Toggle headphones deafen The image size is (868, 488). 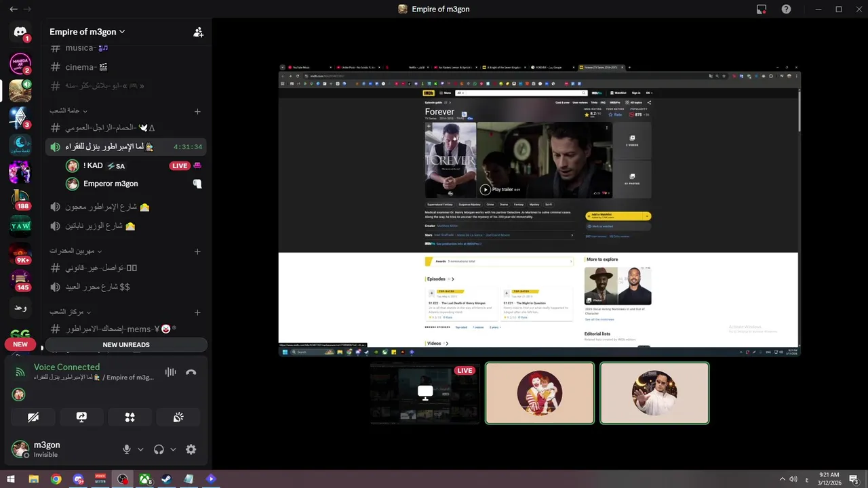tap(159, 449)
